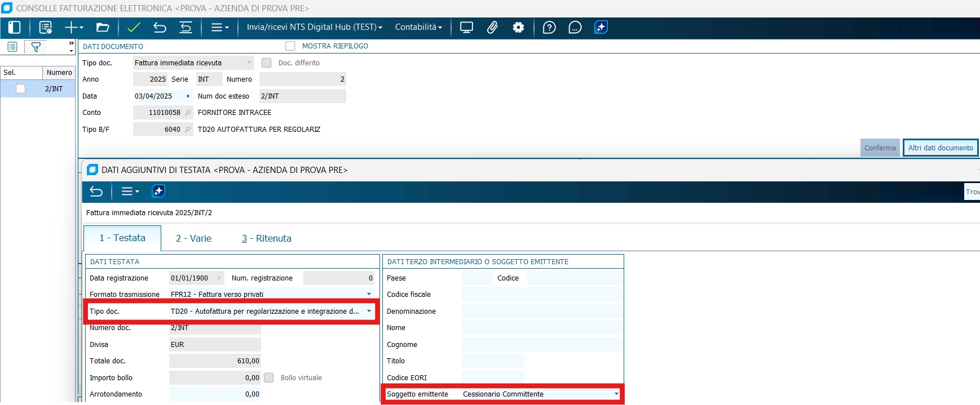Click the undo arrow in the main toolbar
The height and width of the screenshot is (405, 980).
click(x=160, y=27)
